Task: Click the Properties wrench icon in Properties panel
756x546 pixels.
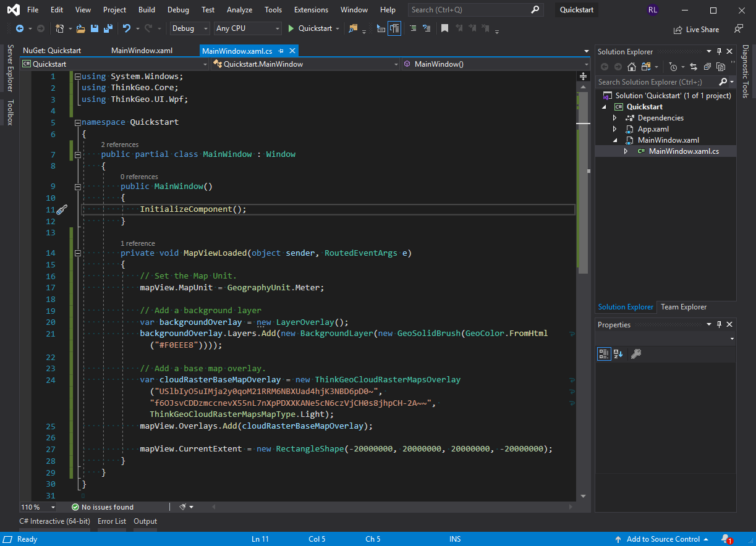Action: 635,354
